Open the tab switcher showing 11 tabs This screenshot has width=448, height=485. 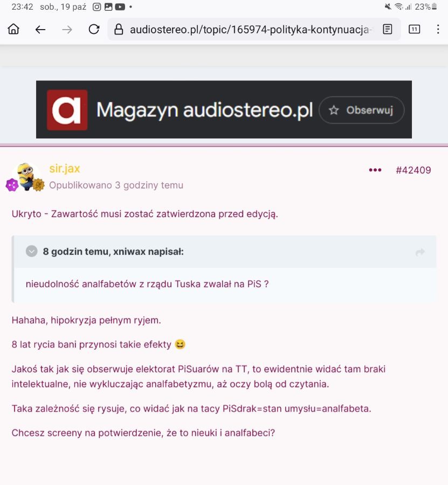coord(414,30)
